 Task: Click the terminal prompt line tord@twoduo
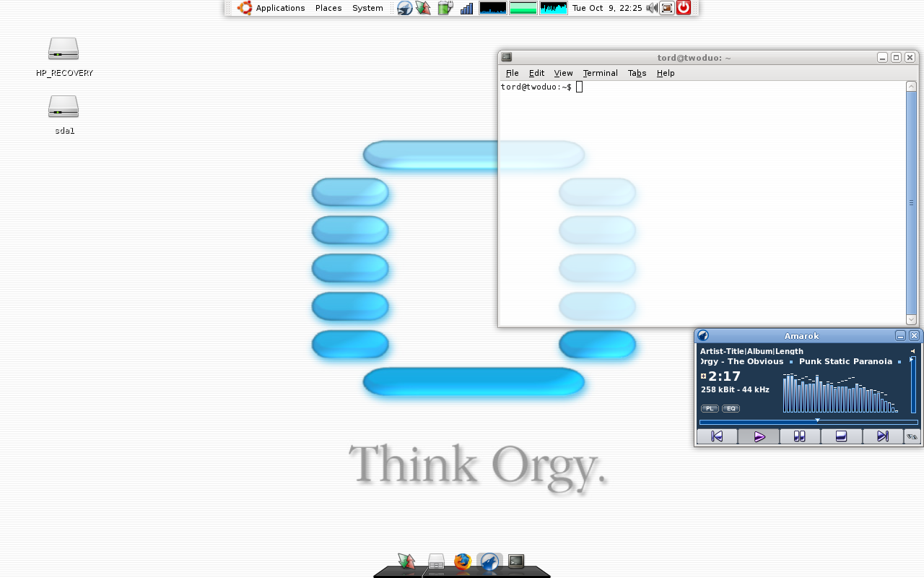536,87
